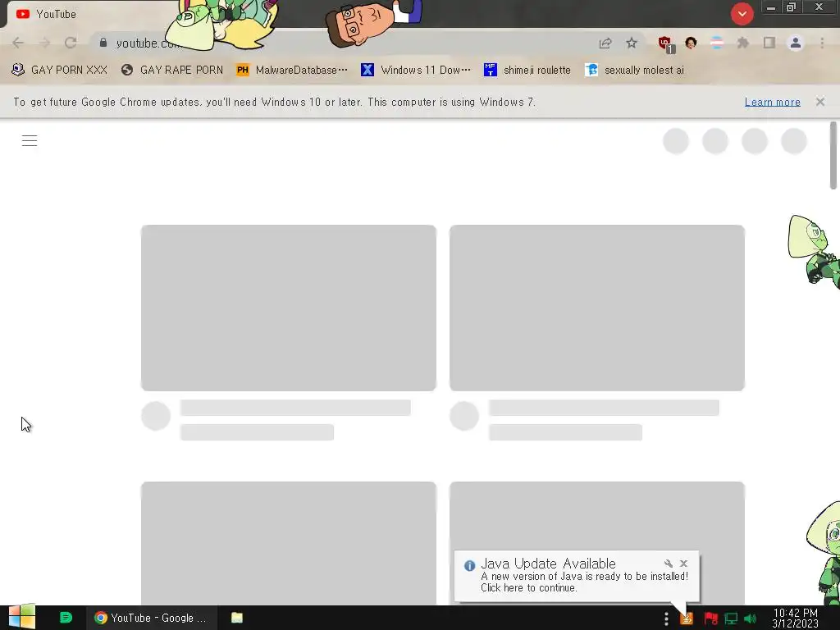
Task: Open the Windows Start menu
Action: [22, 617]
